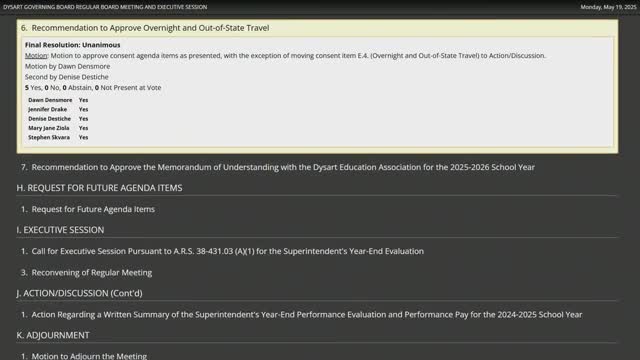Click Jennifer Drake's vote row
Screen dimensions: 640x360
point(58,109)
